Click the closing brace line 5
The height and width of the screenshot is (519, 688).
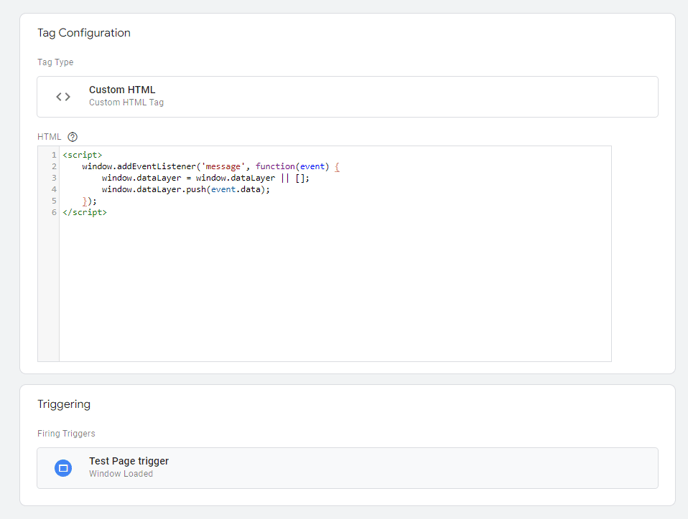(x=90, y=200)
